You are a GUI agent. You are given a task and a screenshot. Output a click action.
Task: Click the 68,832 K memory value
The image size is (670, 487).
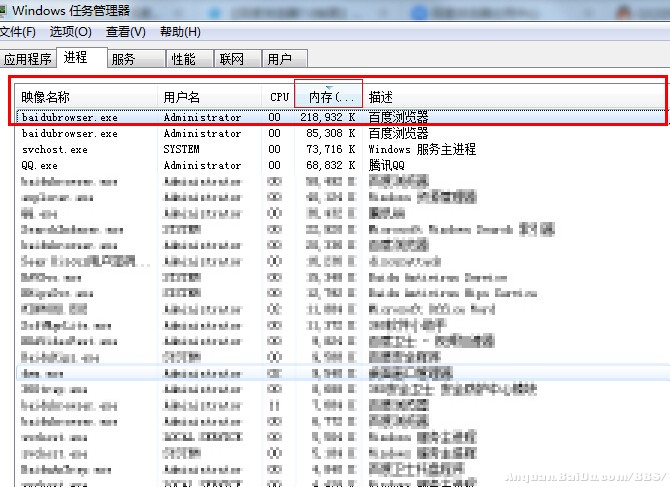[x=331, y=165]
